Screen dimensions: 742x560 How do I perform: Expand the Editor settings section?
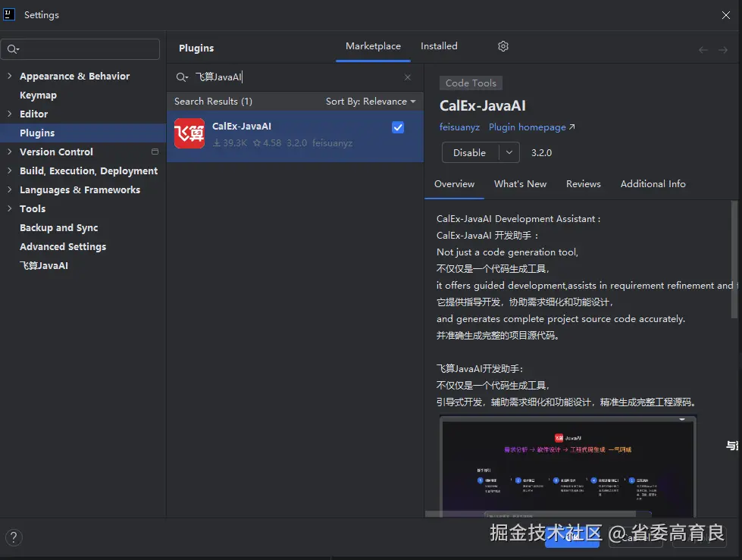click(x=9, y=114)
